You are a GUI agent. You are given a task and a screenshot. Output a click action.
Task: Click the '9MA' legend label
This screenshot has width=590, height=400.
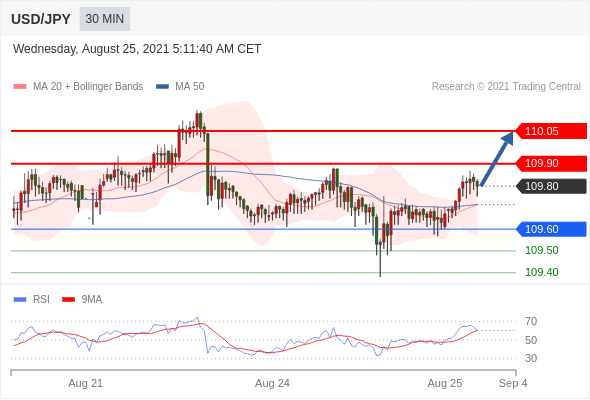[92, 300]
